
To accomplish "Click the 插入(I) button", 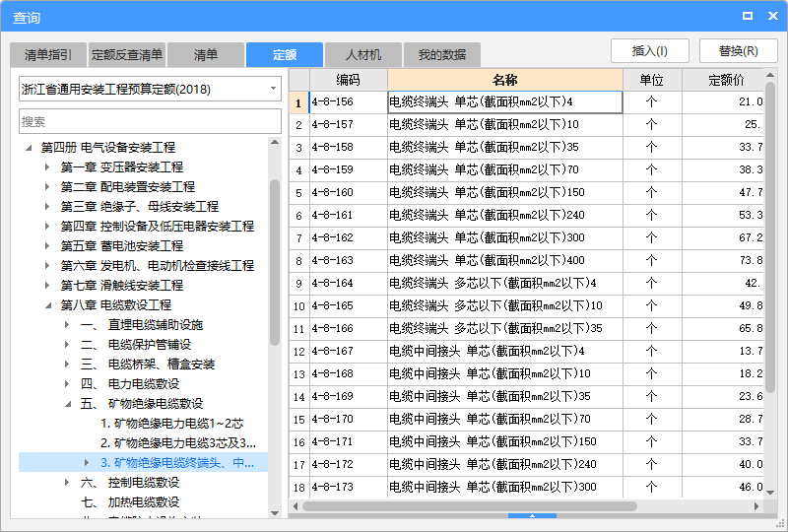I will pos(650,51).
